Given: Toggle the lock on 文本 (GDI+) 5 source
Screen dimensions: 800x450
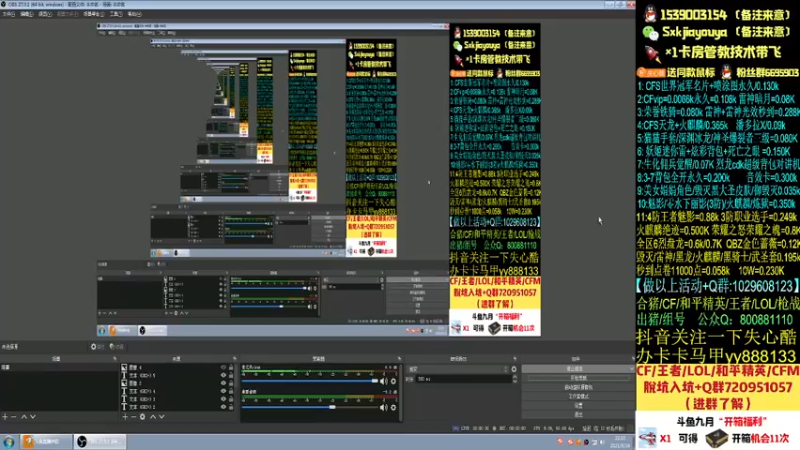Looking at the screenshot, I should click(231, 375).
